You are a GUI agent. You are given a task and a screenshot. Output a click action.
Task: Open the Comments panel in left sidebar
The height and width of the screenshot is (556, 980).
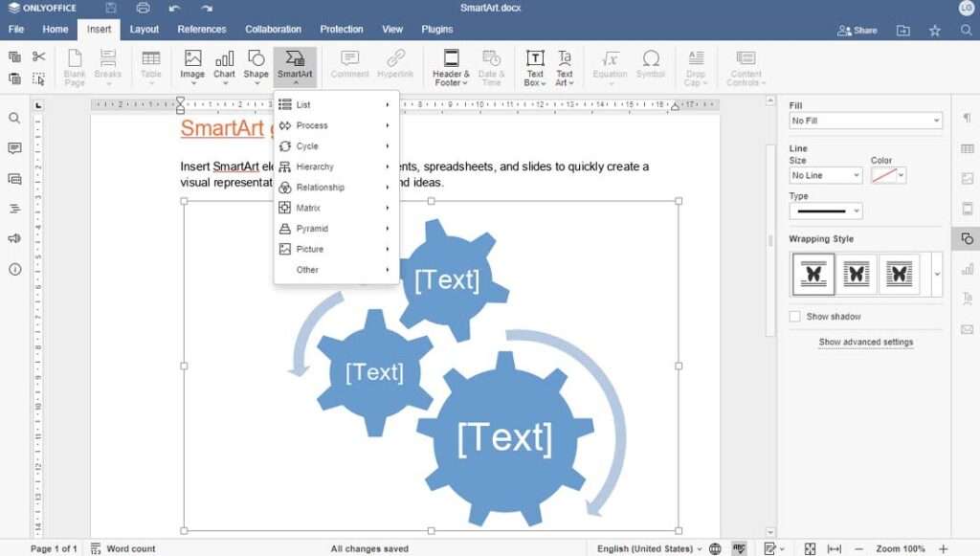(x=14, y=148)
